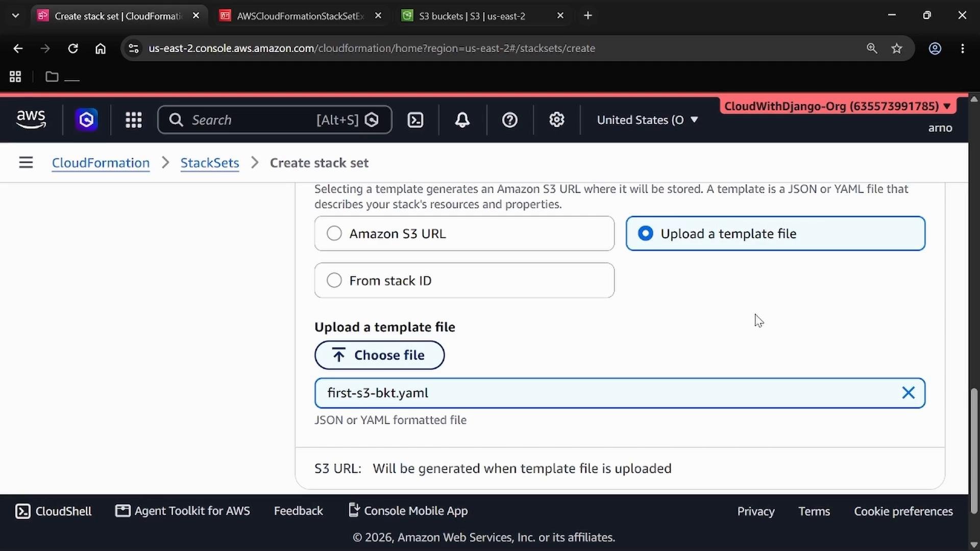Viewport: 980px width, 551px height.
Task: Select the Upload a template file option
Action: pos(775,234)
